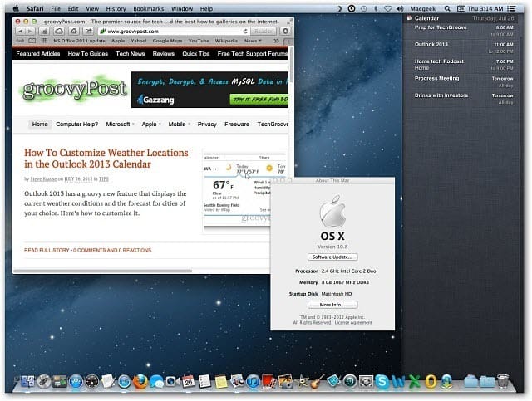The width and height of the screenshot is (532, 401).
Task: Expand the Apple menu on groovyPost nav
Action: coord(151,124)
